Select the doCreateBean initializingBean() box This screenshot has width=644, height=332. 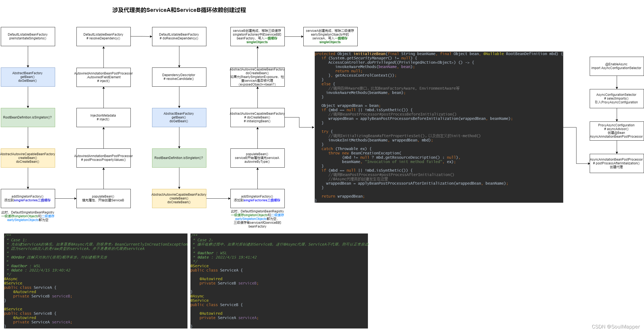257,117
